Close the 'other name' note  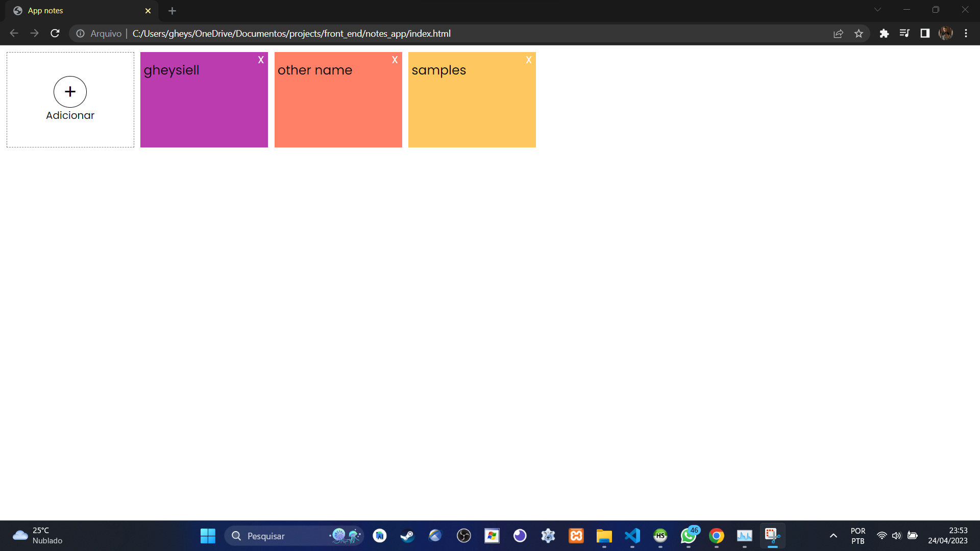click(x=395, y=60)
